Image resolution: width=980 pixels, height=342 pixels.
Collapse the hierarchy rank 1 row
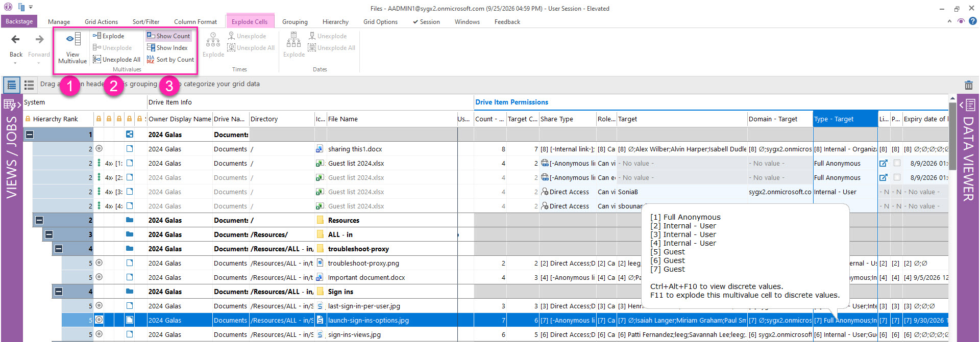(30, 135)
